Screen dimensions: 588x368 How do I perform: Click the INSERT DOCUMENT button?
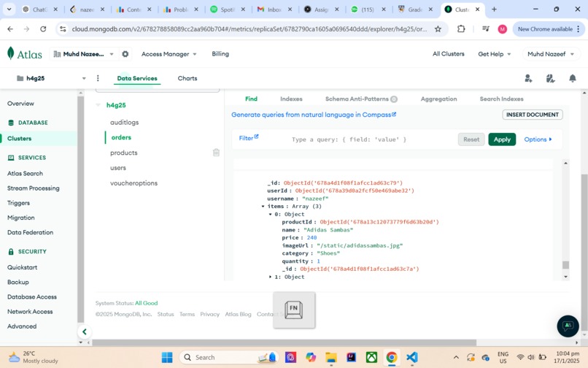click(x=533, y=115)
